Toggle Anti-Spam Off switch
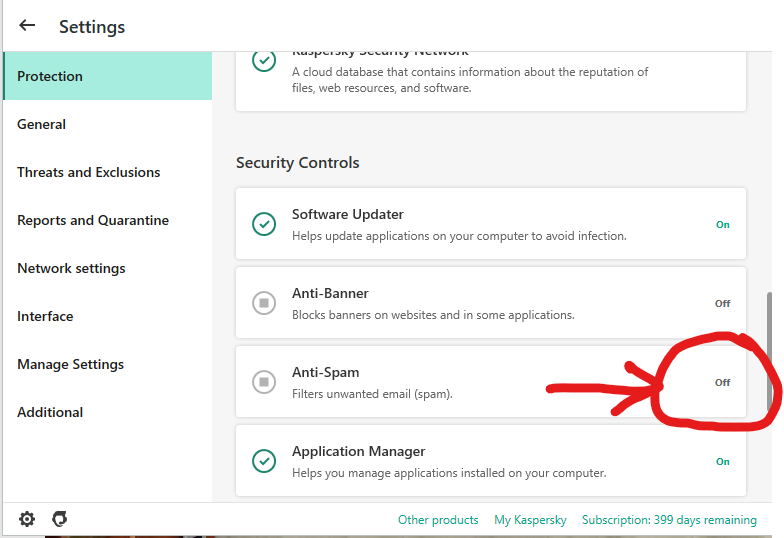The width and height of the screenshot is (784, 538). pyautogui.click(x=722, y=382)
